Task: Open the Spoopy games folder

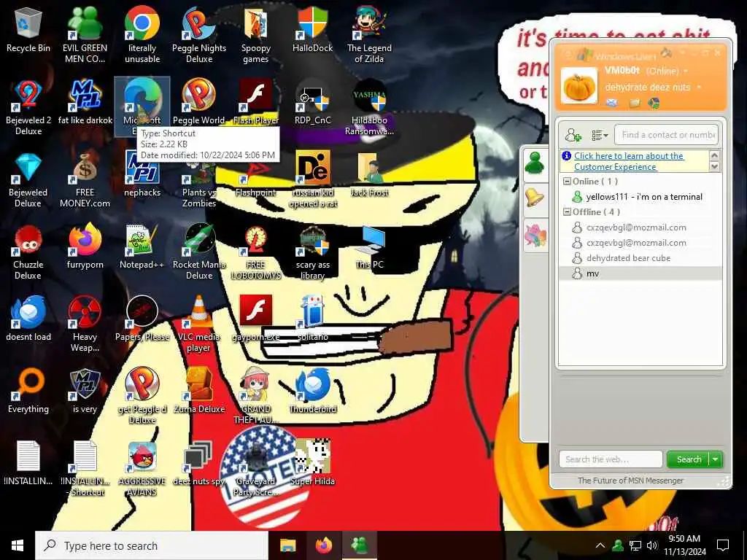Action: point(256,36)
